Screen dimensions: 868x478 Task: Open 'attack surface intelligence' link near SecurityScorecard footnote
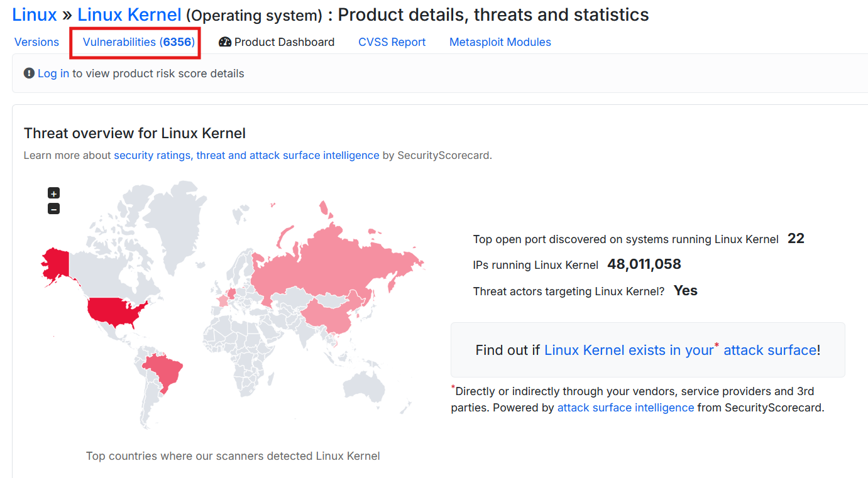point(626,408)
